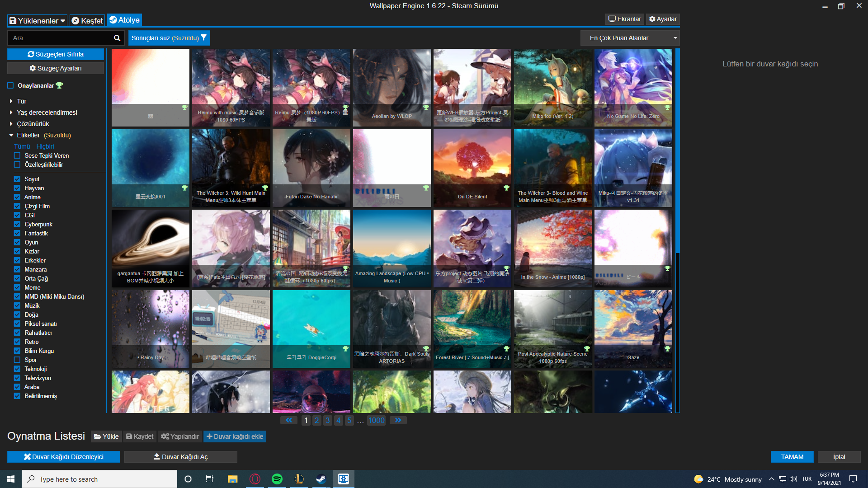Open League of Legends taskbar icon
Screen dimensions: 868x488
299,479
